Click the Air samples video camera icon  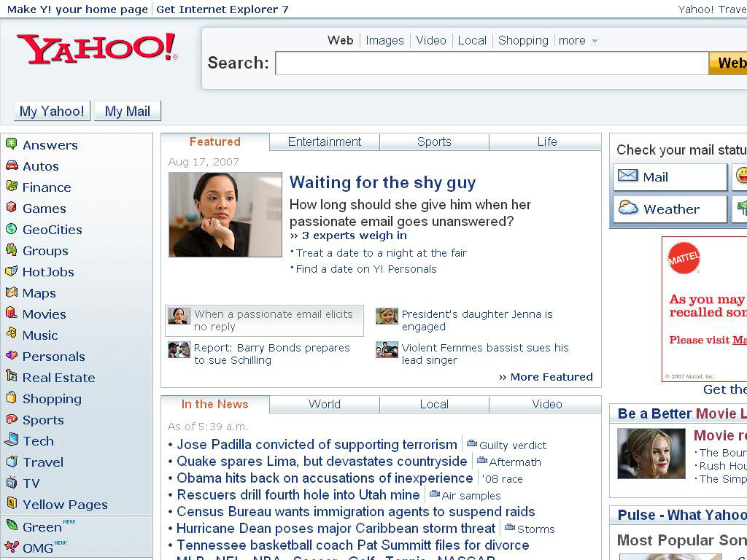(x=435, y=494)
